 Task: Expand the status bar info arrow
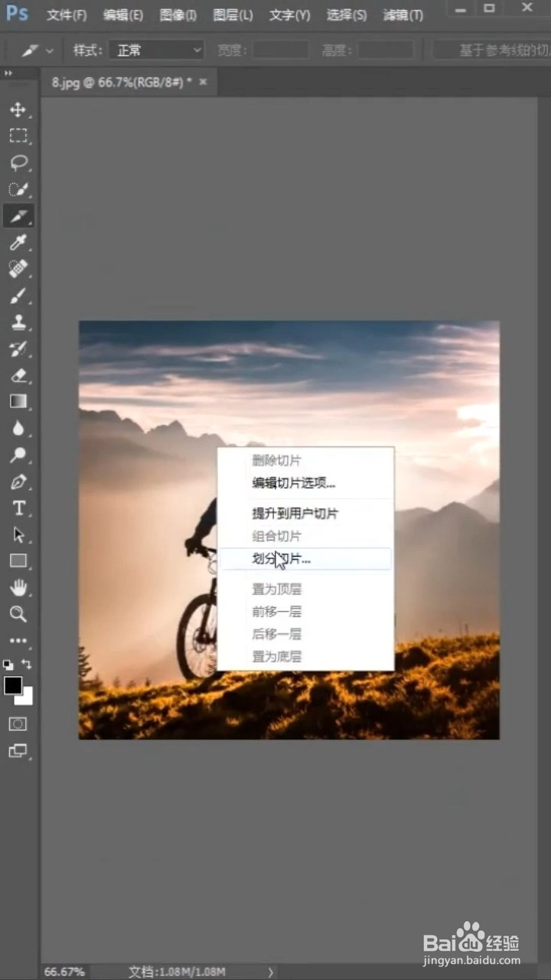[x=270, y=972]
